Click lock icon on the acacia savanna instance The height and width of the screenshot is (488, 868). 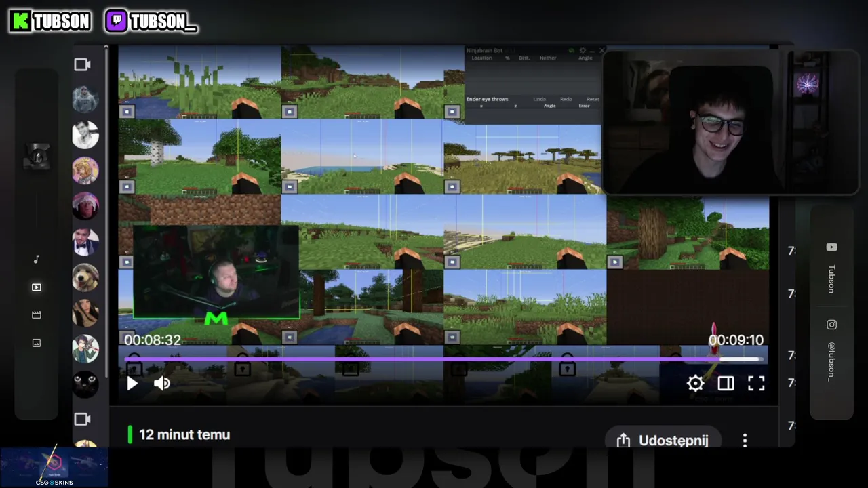pyautogui.click(x=452, y=186)
